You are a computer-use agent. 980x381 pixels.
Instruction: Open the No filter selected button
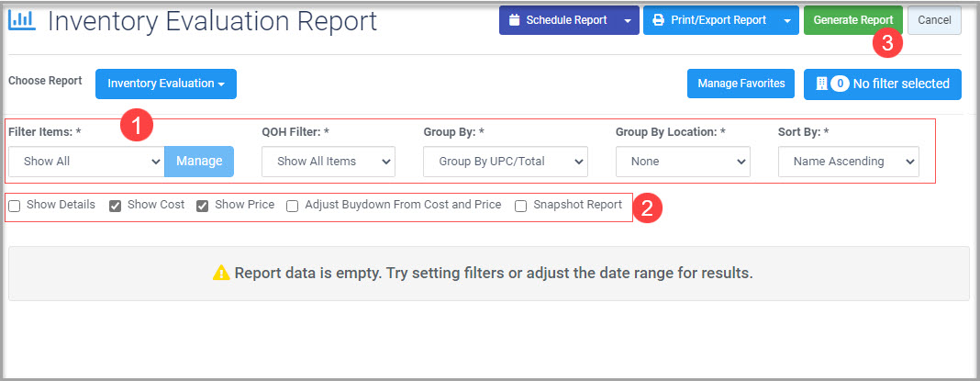[883, 84]
